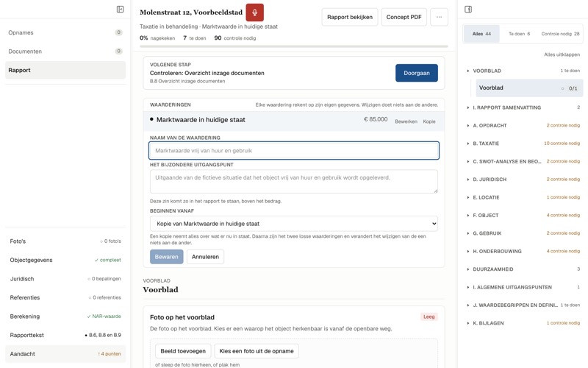Select the Controle nodig 28 tab

pyautogui.click(x=560, y=34)
